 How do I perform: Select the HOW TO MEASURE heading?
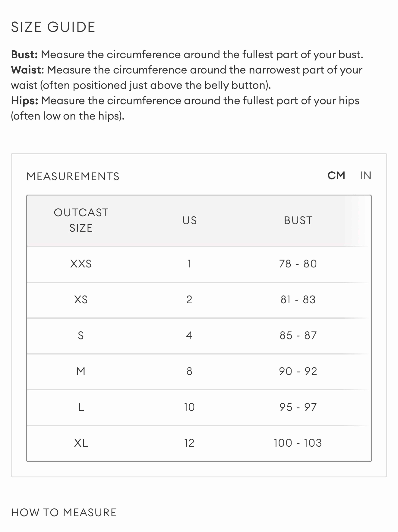(64, 513)
